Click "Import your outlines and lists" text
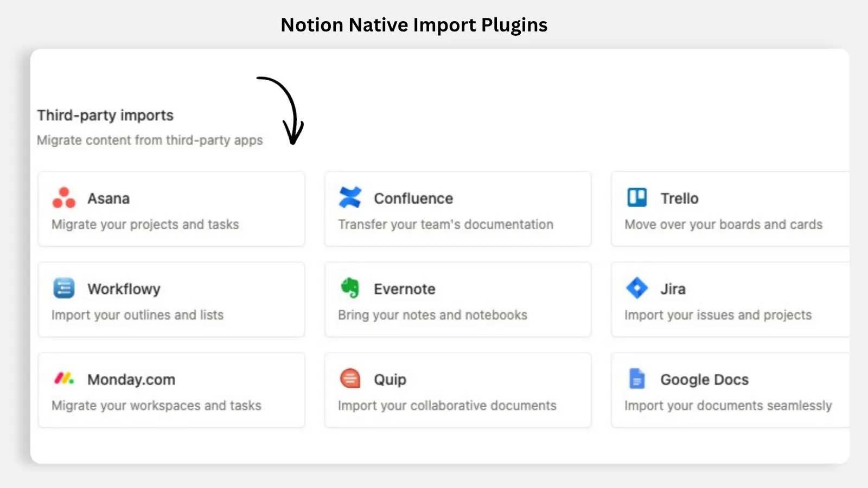The height and width of the screenshot is (488, 868). [x=138, y=315]
